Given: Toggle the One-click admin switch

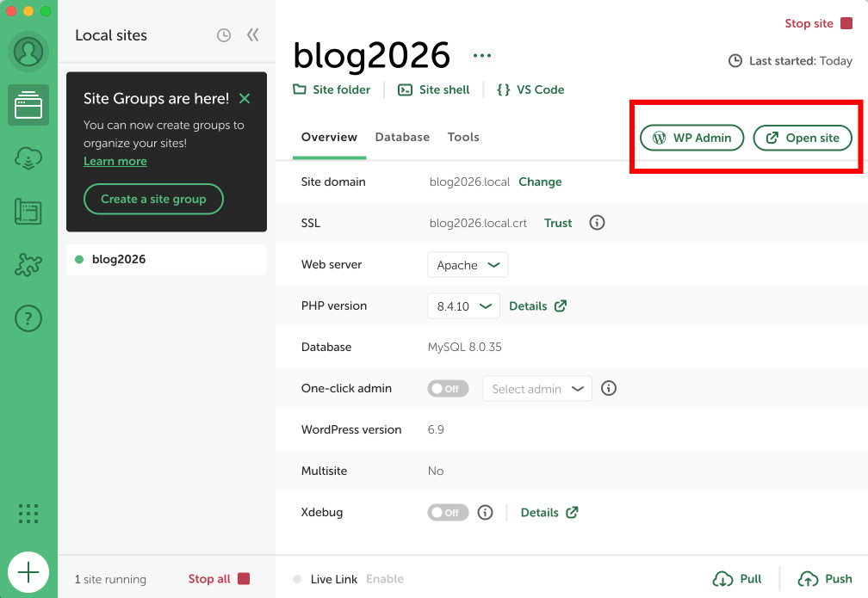Looking at the screenshot, I should (x=448, y=389).
